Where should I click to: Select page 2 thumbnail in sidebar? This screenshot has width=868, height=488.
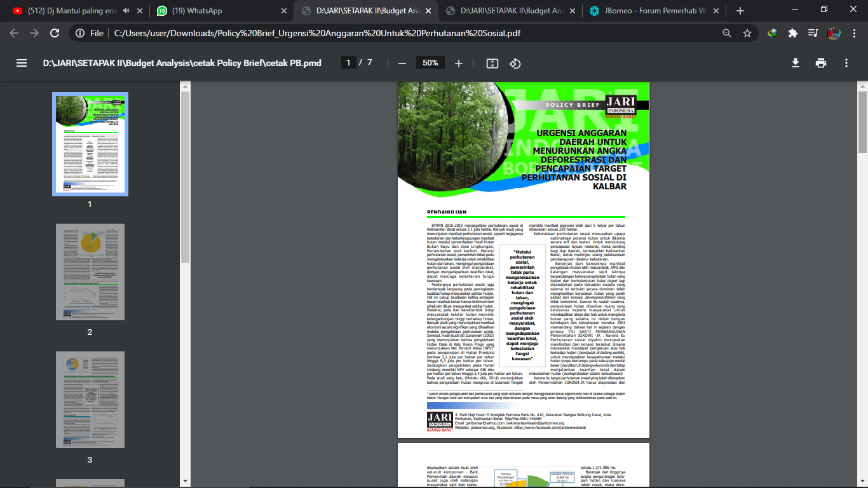click(90, 272)
